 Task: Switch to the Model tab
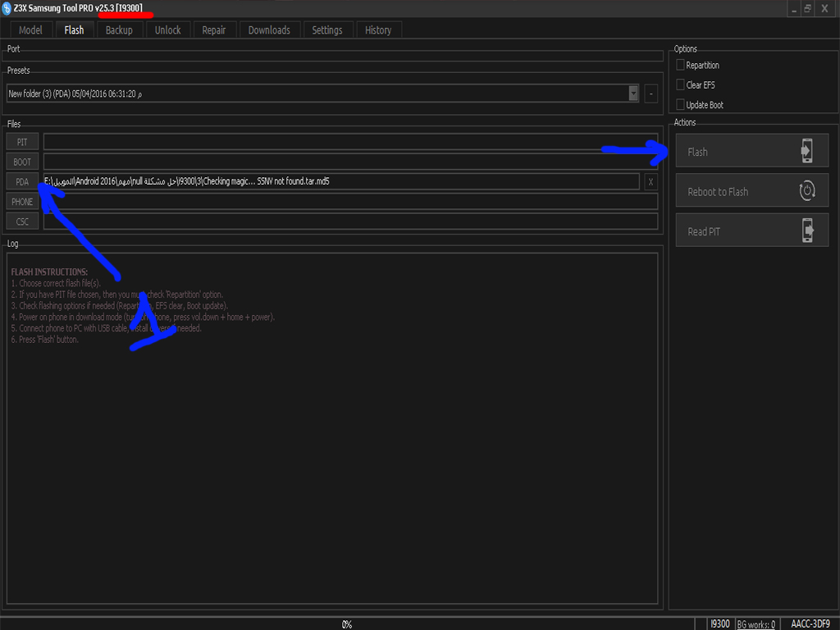pos(30,30)
